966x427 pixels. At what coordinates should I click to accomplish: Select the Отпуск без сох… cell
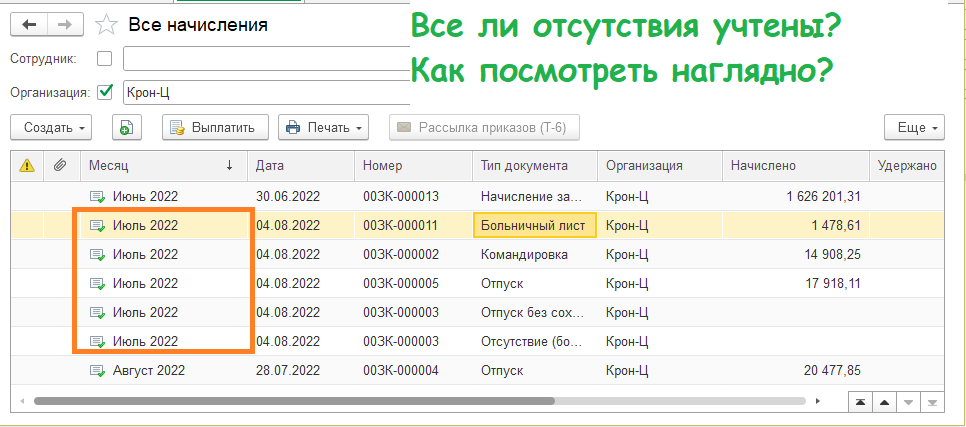[535, 312]
